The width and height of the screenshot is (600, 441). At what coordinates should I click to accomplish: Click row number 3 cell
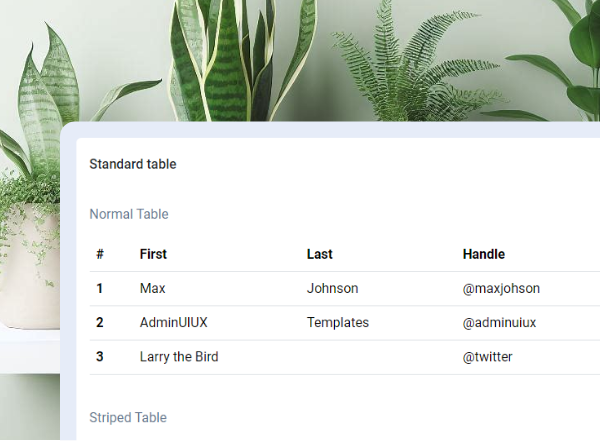coord(100,357)
